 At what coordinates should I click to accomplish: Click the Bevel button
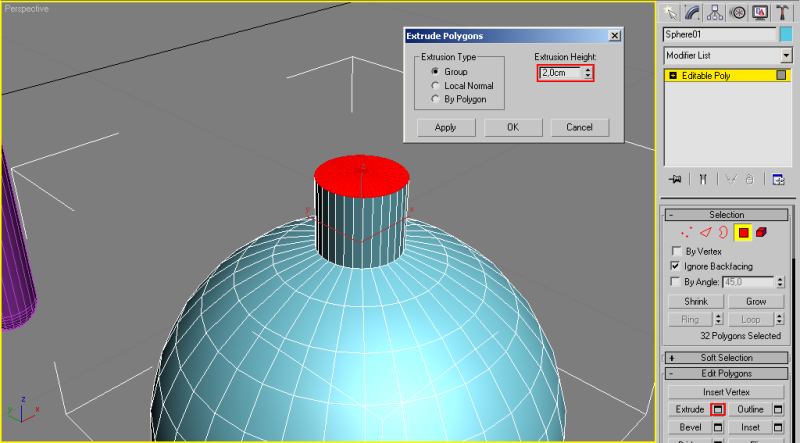tap(690, 427)
